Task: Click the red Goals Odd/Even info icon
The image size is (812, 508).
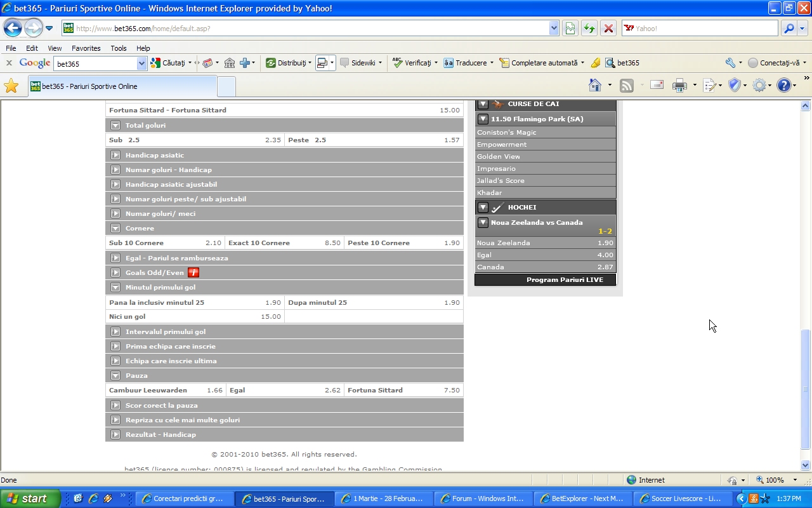Action: 193,272
